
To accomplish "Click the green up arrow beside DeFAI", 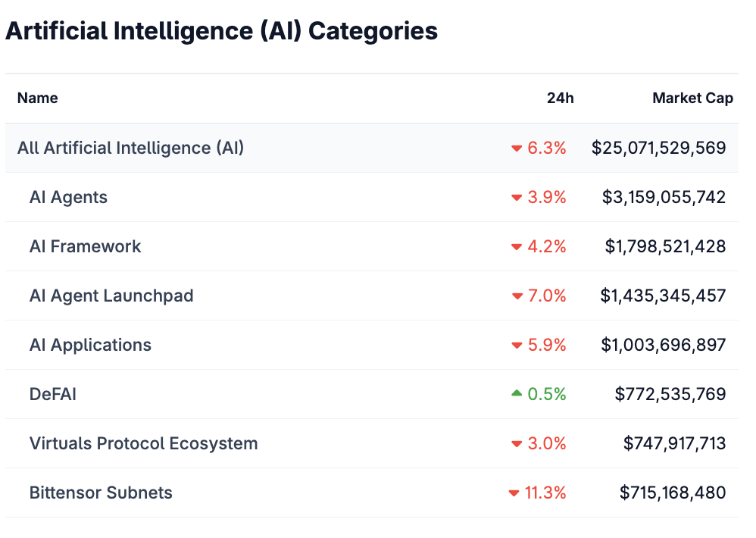I will coord(516,394).
